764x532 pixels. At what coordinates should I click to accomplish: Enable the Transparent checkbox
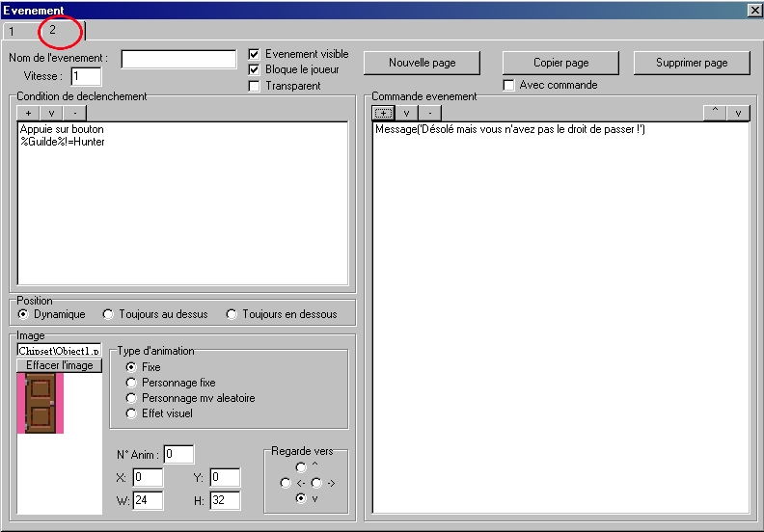(x=255, y=86)
